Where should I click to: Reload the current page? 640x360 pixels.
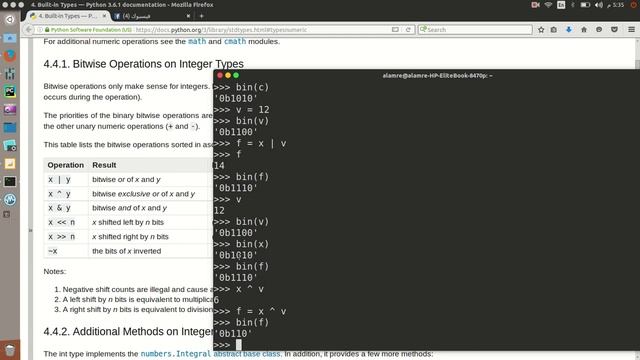coord(408,30)
